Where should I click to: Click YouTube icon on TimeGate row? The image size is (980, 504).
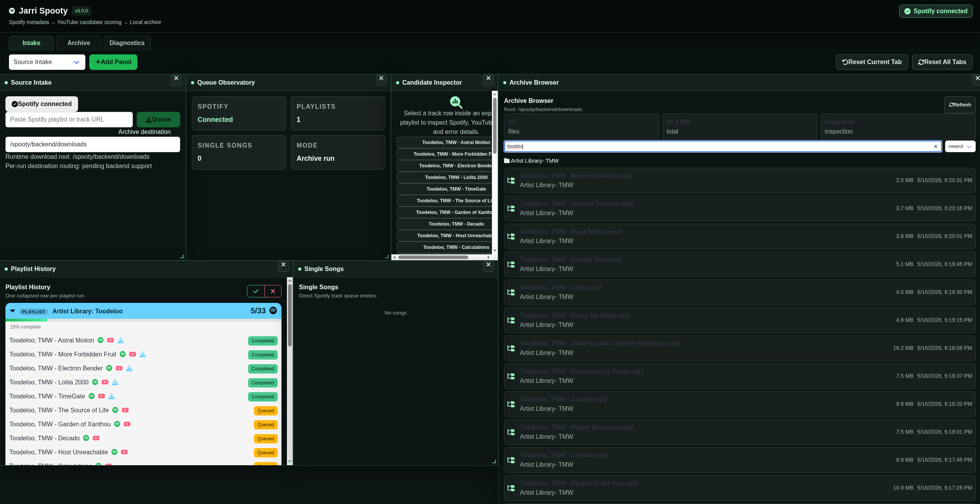coord(102,396)
